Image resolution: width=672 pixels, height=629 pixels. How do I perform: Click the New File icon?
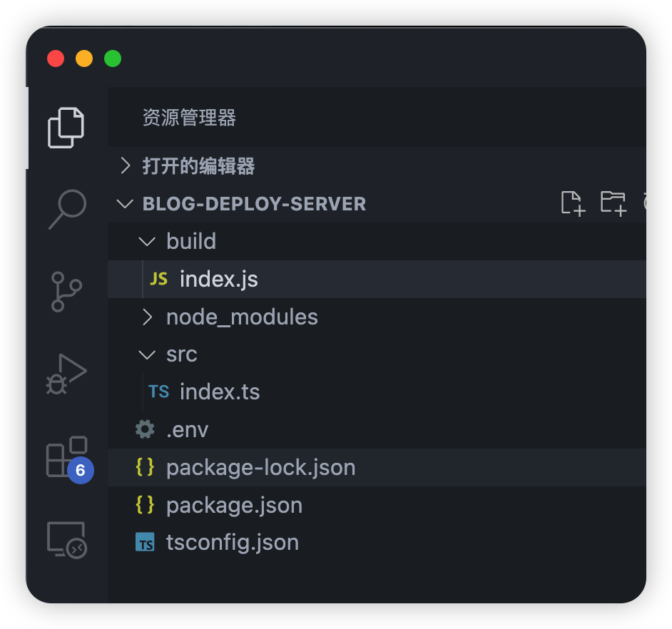coord(573,203)
